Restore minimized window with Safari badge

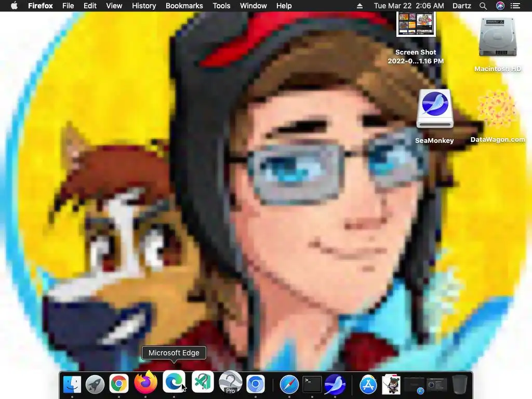pyautogui.click(x=414, y=385)
